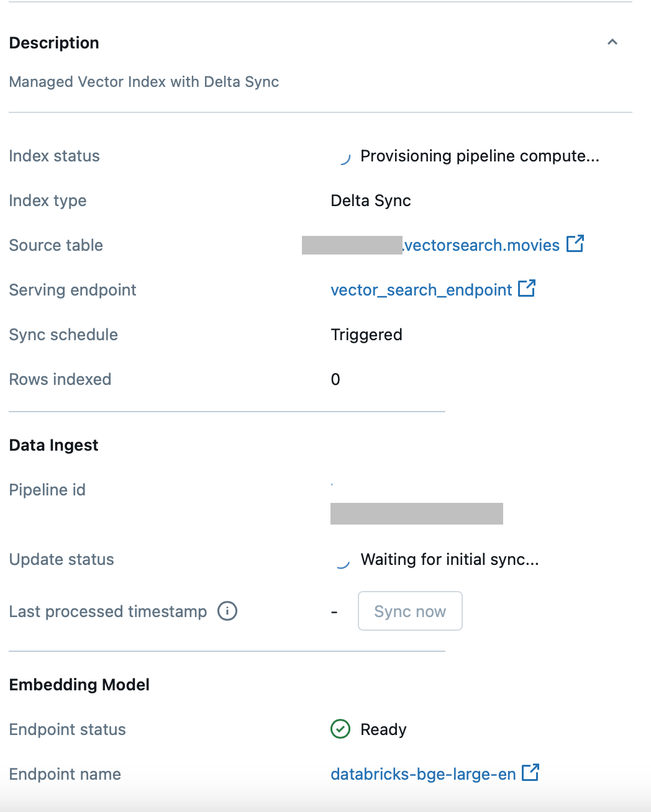This screenshot has width=651, height=812.
Task: Click the green Ready checkmark icon
Action: pos(340,729)
